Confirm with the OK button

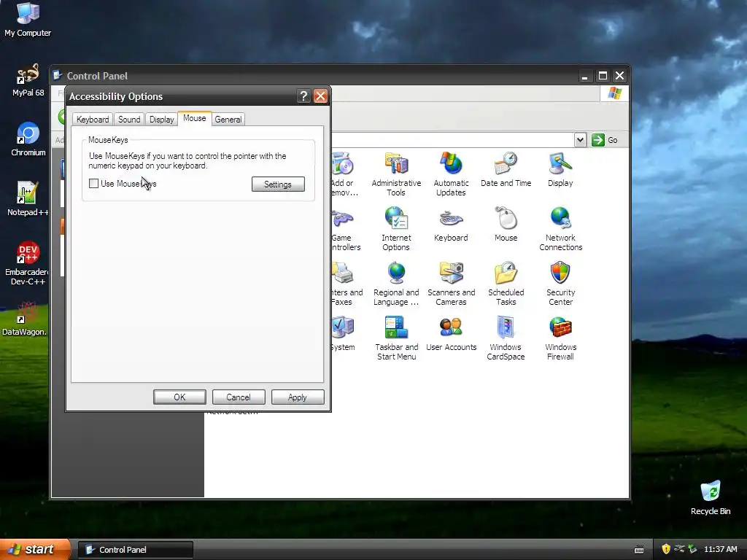click(179, 397)
